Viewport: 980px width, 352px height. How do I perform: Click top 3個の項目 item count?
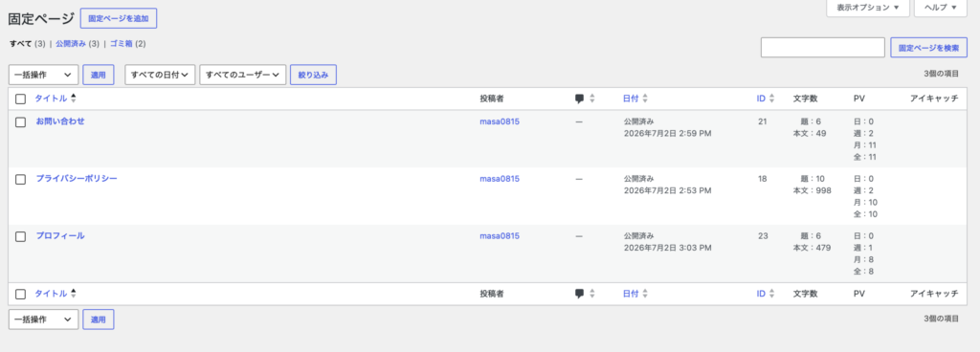[942, 74]
